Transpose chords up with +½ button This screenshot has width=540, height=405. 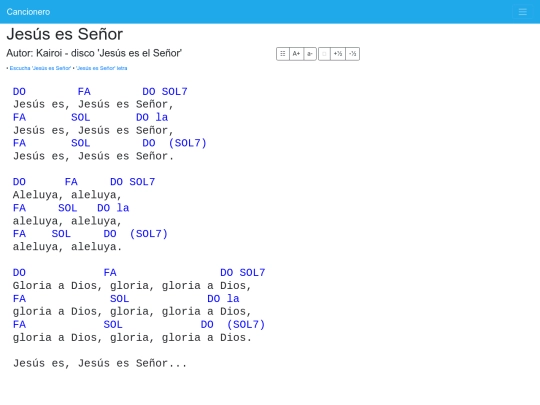pos(338,54)
